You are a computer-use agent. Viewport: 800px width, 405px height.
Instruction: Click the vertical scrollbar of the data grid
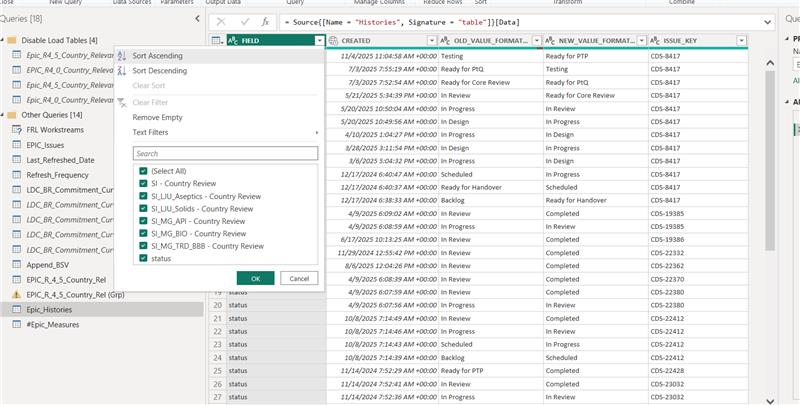pyautogui.click(x=770, y=160)
